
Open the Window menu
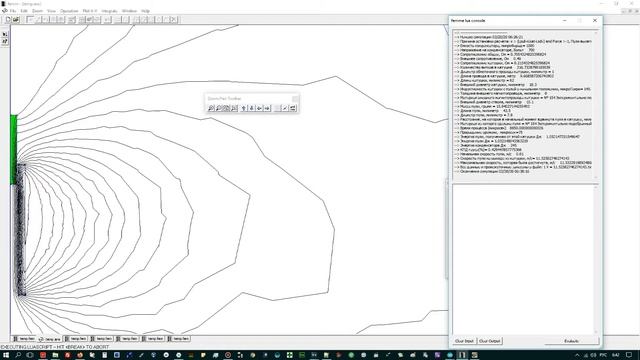129,11
